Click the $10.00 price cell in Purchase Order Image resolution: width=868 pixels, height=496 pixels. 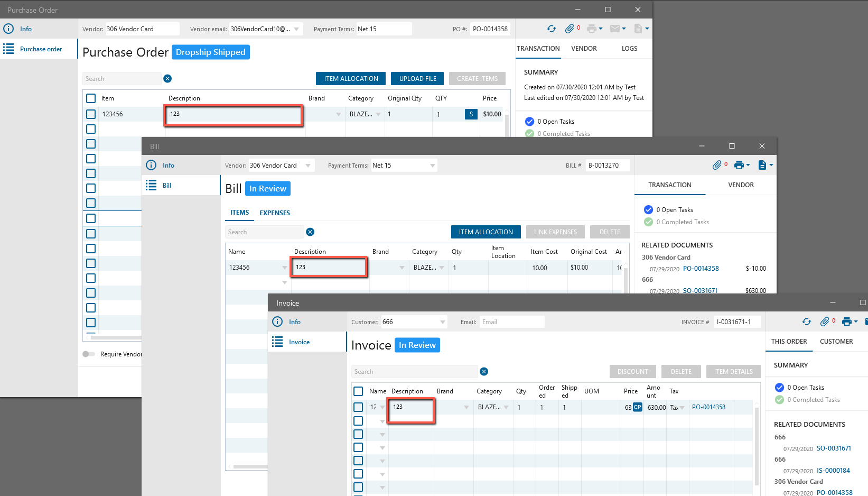492,114
